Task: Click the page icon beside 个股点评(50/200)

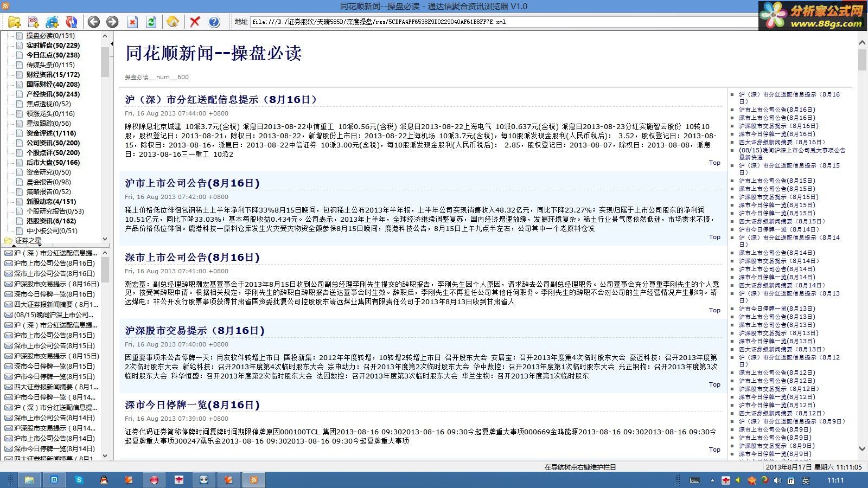Action: 20,153
